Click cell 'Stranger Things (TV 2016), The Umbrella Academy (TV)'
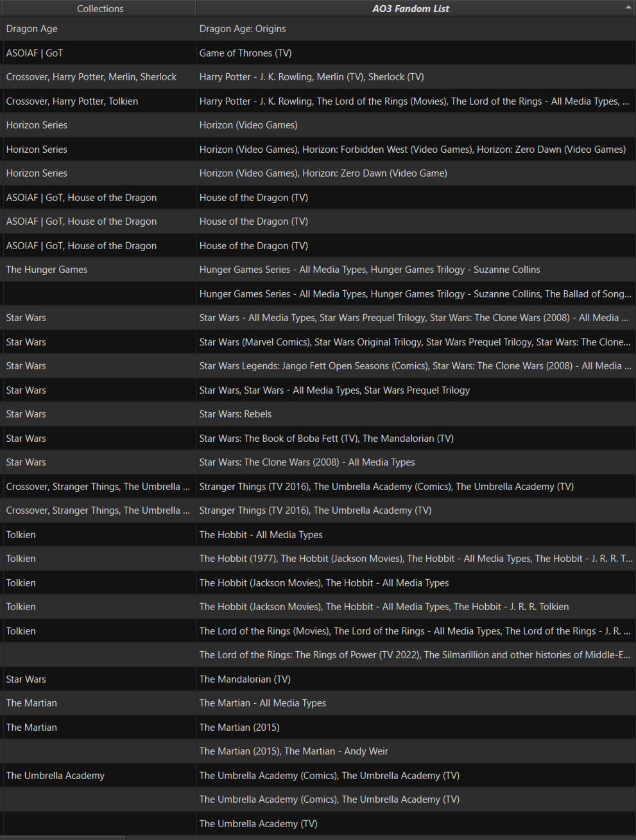This screenshot has width=636, height=840. click(x=416, y=511)
